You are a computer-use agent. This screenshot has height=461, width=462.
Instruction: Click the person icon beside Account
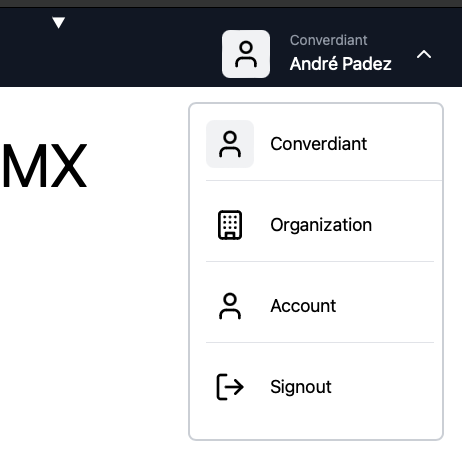(230, 306)
